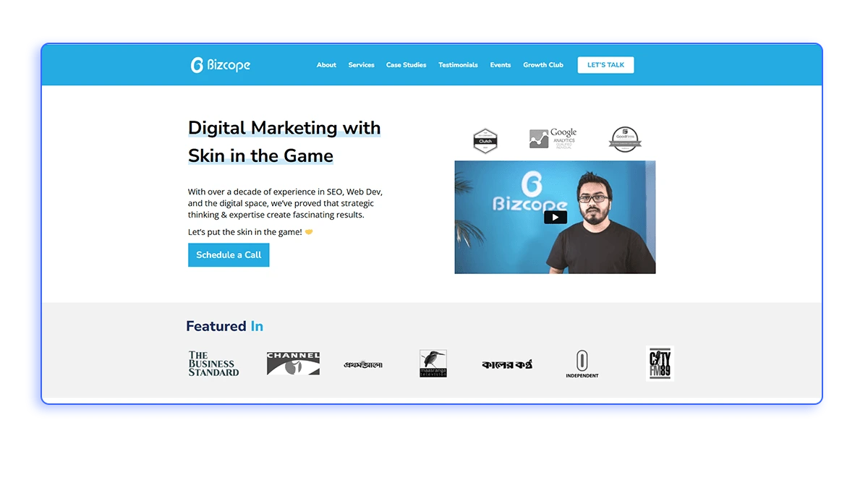Click the Clutch badge icon

point(485,140)
